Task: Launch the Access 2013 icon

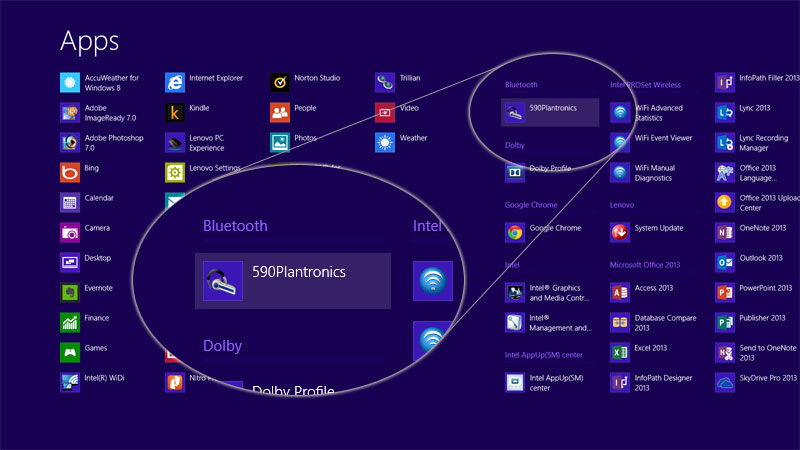Action: (620, 292)
